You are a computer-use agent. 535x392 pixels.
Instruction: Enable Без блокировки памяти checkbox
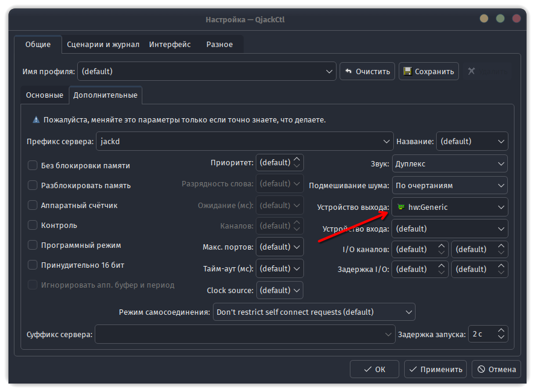coord(33,165)
